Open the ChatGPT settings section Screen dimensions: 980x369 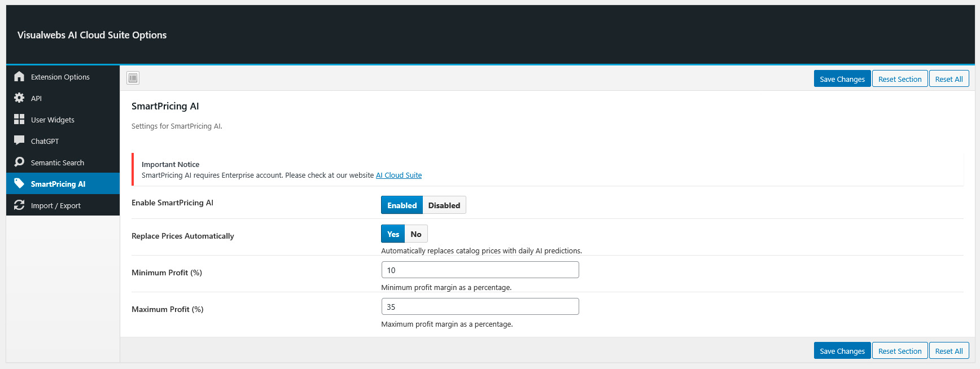63,141
